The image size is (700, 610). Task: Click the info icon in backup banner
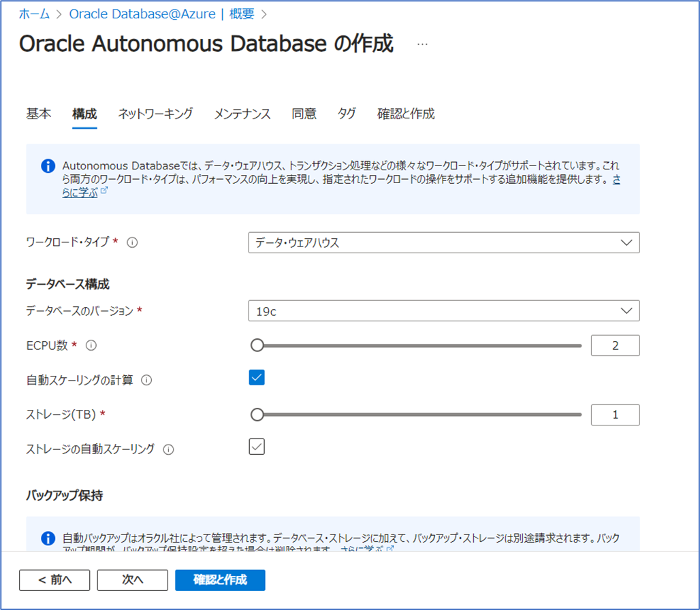[x=48, y=538]
